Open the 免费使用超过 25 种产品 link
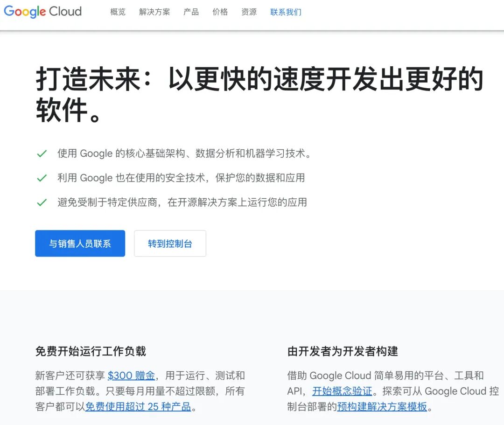This screenshot has width=504, height=425. 138,407
